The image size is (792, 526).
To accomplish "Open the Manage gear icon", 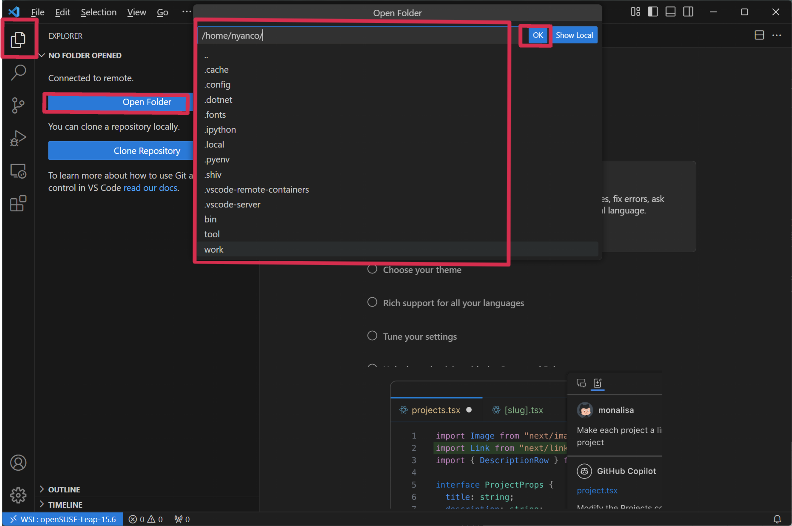I will tap(18, 495).
